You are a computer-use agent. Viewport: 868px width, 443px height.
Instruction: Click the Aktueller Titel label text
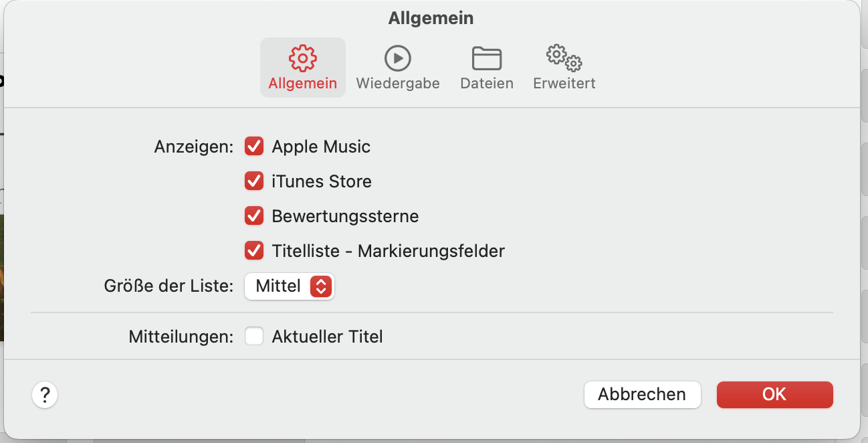pos(327,336)
